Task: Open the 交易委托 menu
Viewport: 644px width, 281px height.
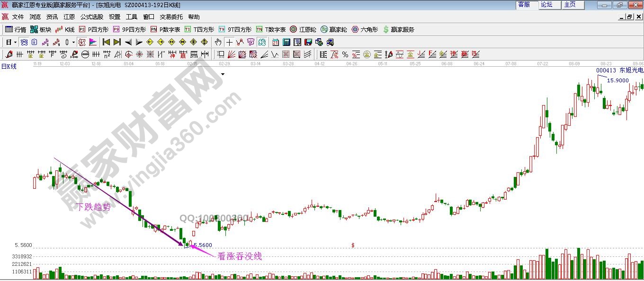Action: (171, 17)
